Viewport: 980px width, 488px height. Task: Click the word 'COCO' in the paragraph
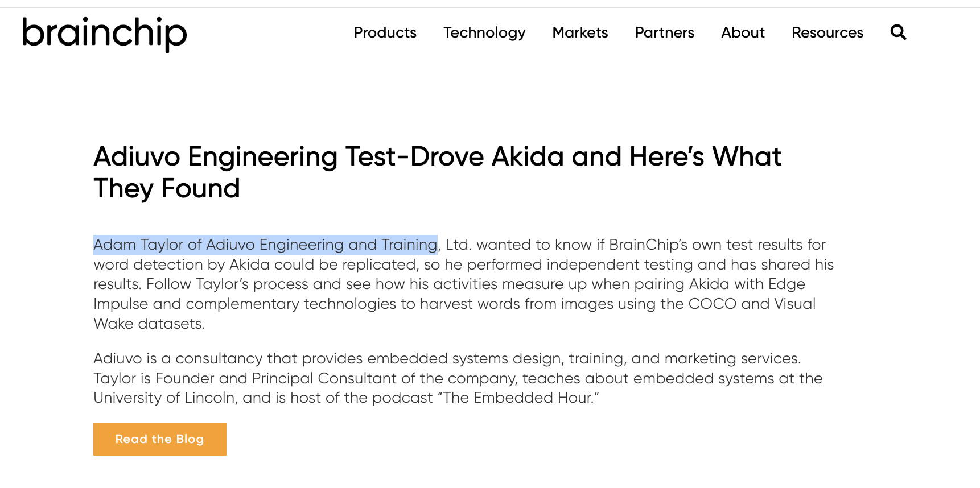pyautogui.click(x=712, y=304)
